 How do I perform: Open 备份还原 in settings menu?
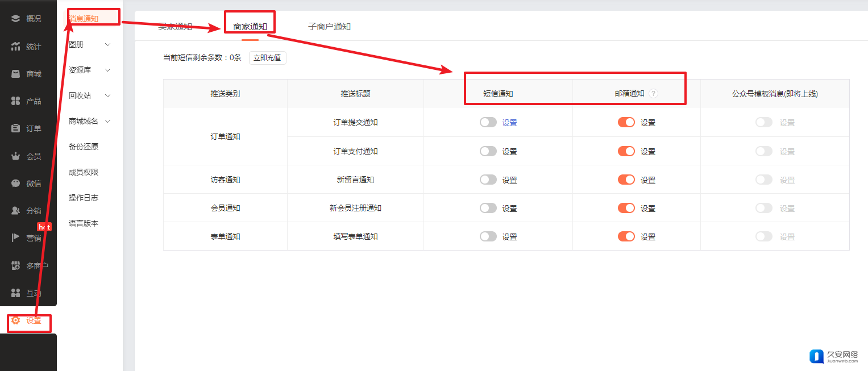coord(84,147)
